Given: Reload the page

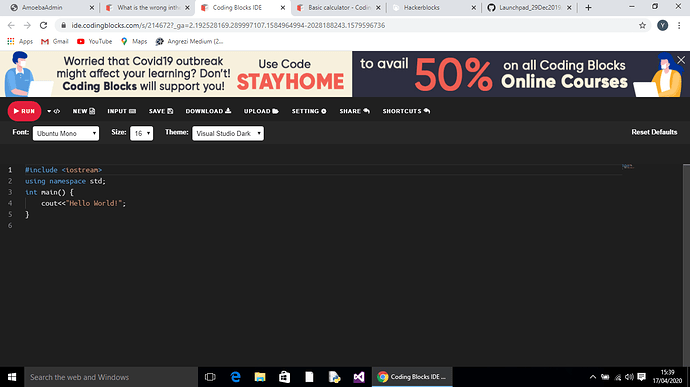Looking at the screenshot, I should point(43,26).
